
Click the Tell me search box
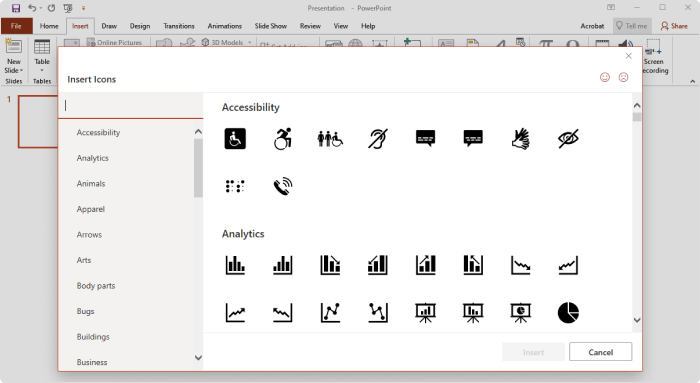[632, 26]
